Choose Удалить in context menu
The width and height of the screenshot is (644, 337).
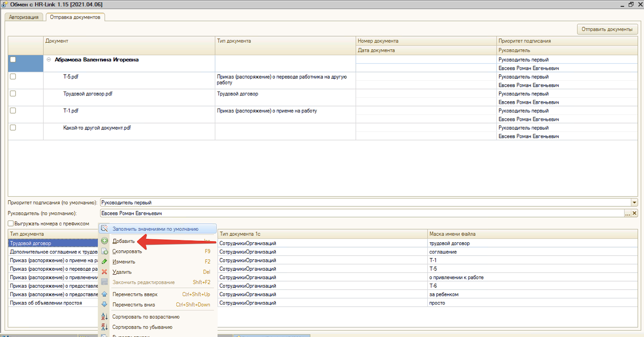[x=122, y=272]
